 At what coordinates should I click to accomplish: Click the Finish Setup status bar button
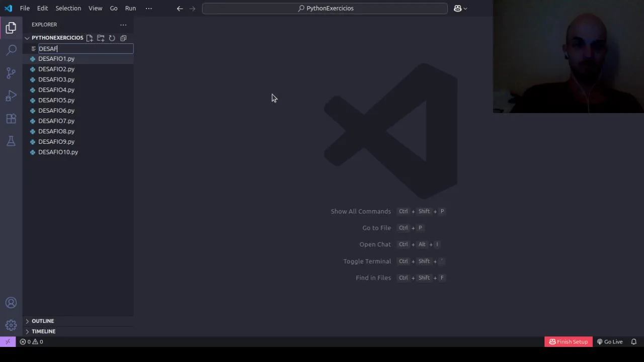tap(568, 341)
